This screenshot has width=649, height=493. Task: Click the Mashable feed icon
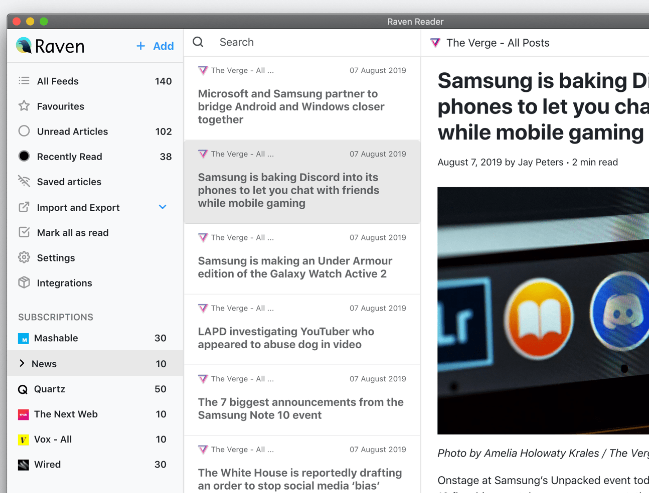click(24, 338)
